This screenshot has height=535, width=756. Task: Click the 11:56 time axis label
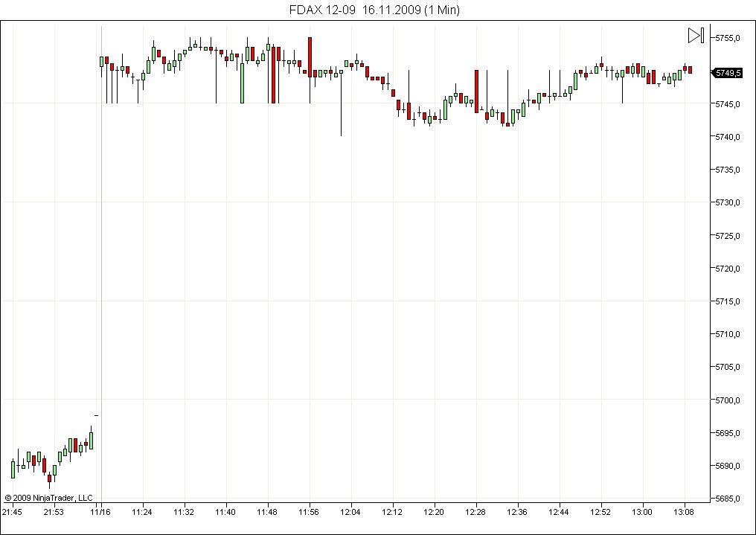309,512
